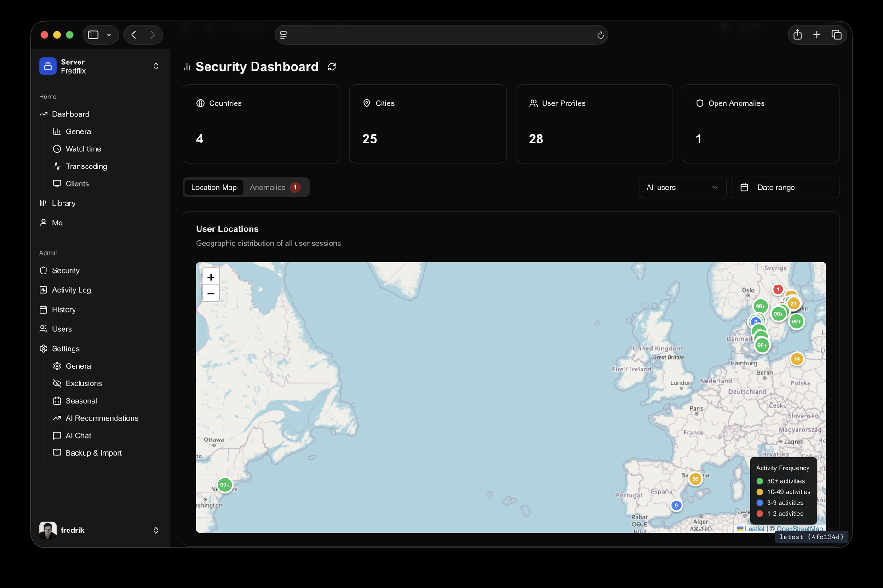Image resolution: width=883 pixels, height=588 pixels.
Task: Open Watchtime in sidebar
Action: [x=83, y=149]
